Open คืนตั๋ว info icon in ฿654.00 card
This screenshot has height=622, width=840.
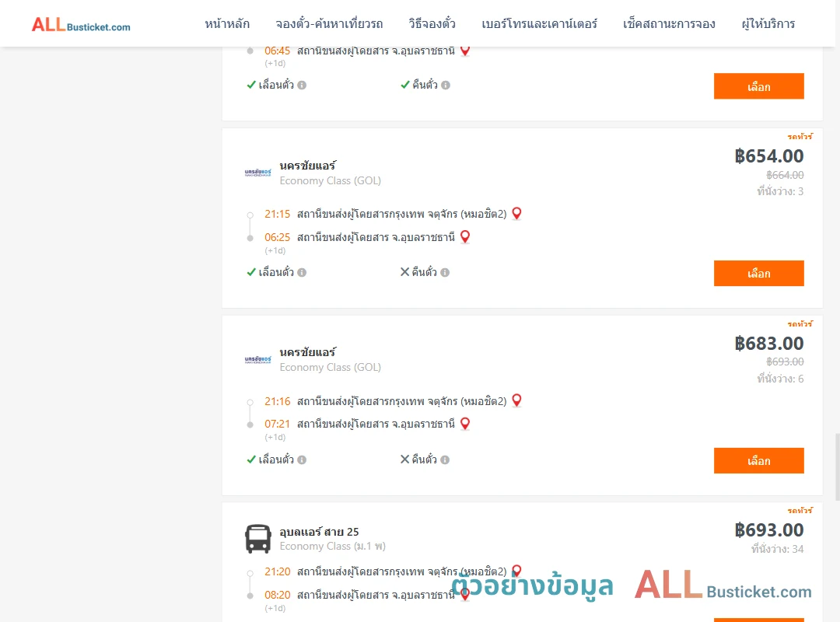pyautogui.click(x=445, y=273)
